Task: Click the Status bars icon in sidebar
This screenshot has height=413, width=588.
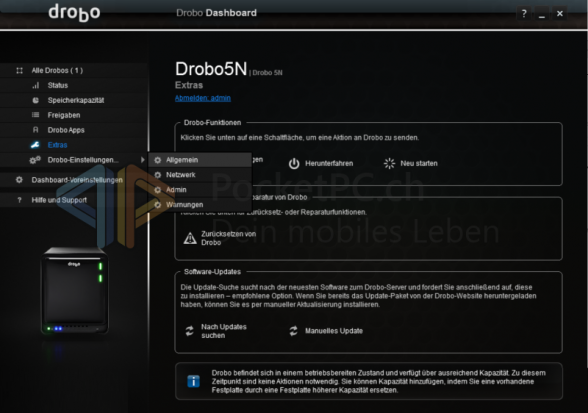Action: point(35,85)
